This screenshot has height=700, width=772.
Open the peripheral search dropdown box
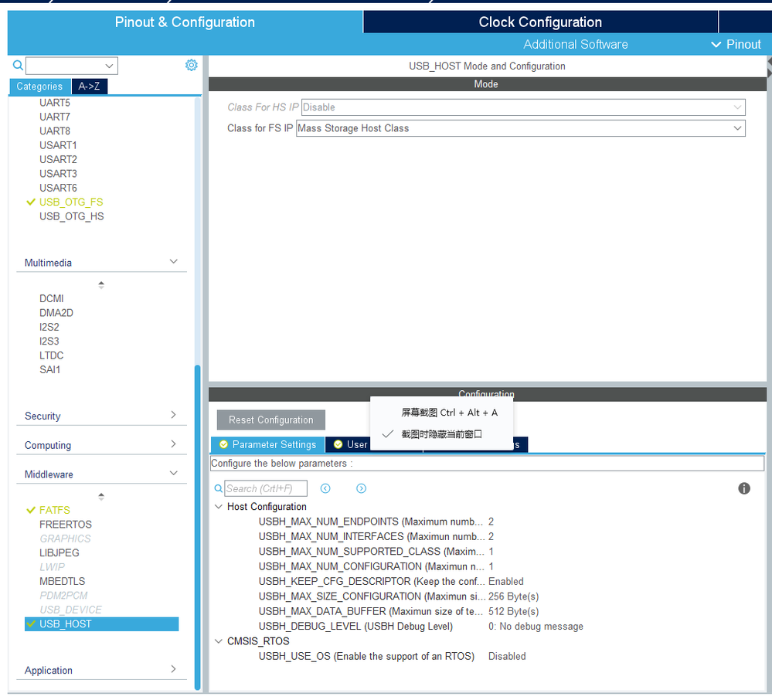[72, 66]
